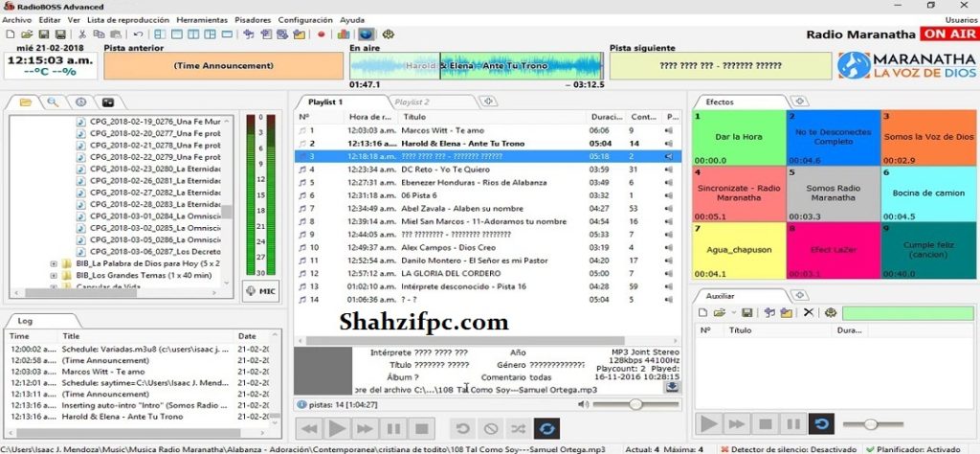Click the globe broadcast icon in toolbar
980x454 pixels.
(x=367, y=34)
